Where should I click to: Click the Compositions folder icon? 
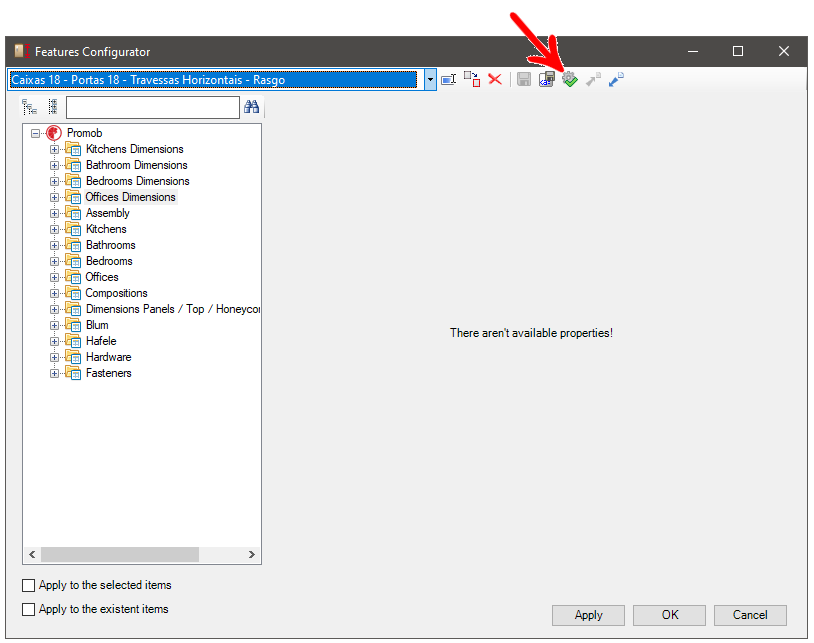(x=73, y=293)
